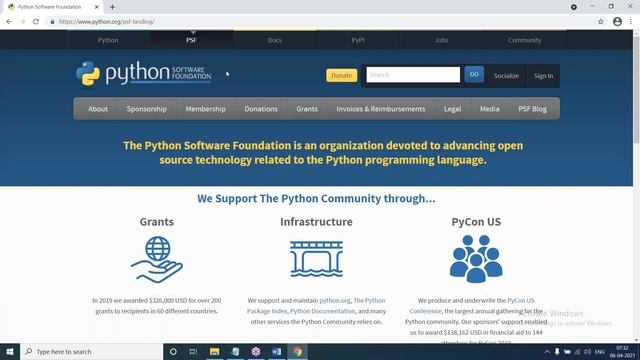Open the Sign In menu
Image resolution: width=640 pixels, height=360 pixels.
click(543, 76)
